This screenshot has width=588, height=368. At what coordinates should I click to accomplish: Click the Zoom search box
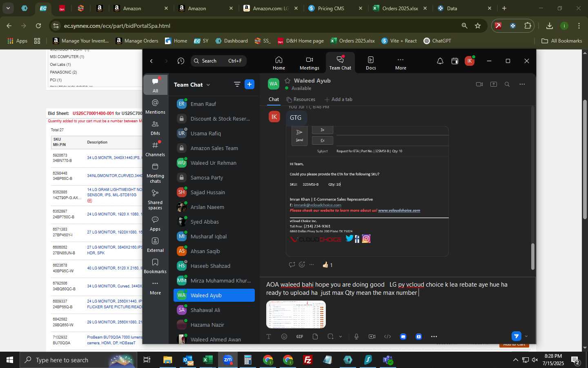(218, 61)
